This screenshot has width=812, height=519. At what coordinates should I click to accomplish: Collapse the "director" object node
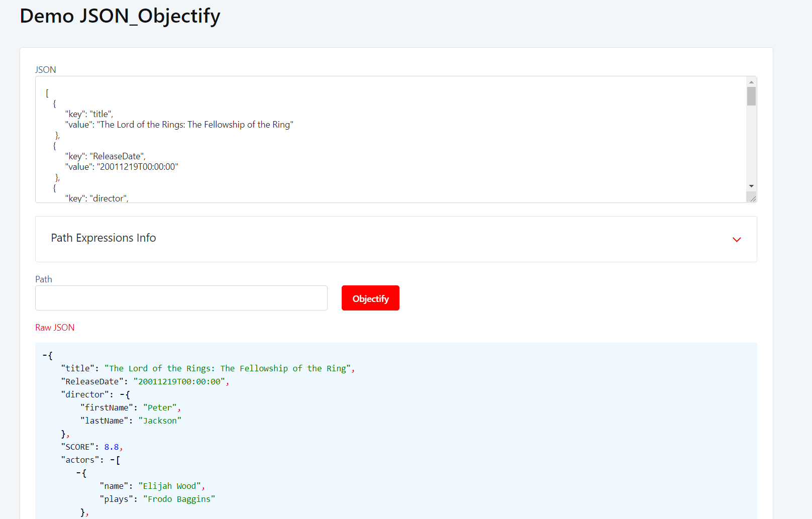[x=122, y=395]
